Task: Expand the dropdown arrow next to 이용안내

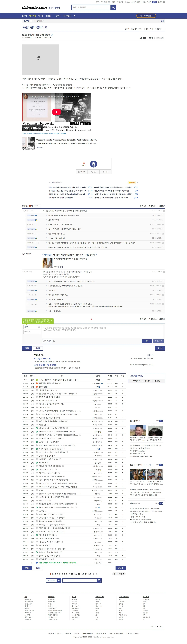Action: coord(164,29)
